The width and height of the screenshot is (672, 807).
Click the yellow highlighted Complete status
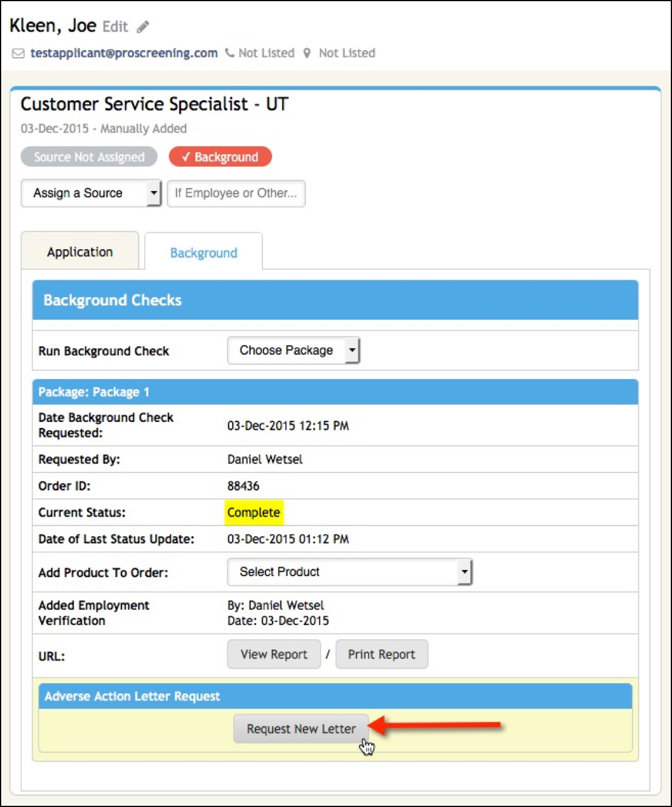tap(254, 512)
